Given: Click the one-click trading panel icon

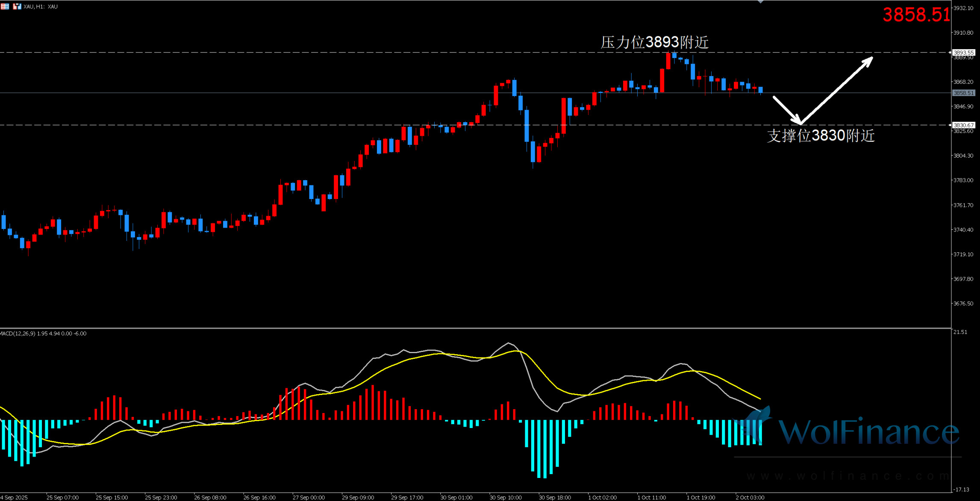Looking at the screenshot, I should 17,6.
